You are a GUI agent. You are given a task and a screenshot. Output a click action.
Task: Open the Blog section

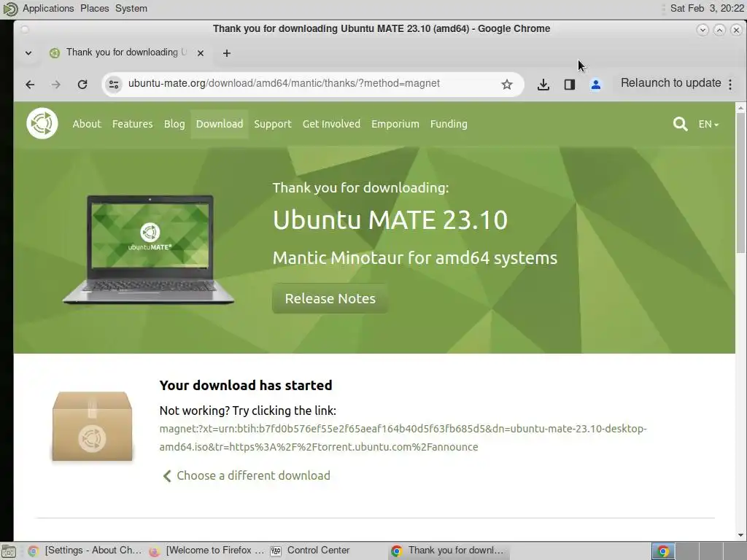174,124
